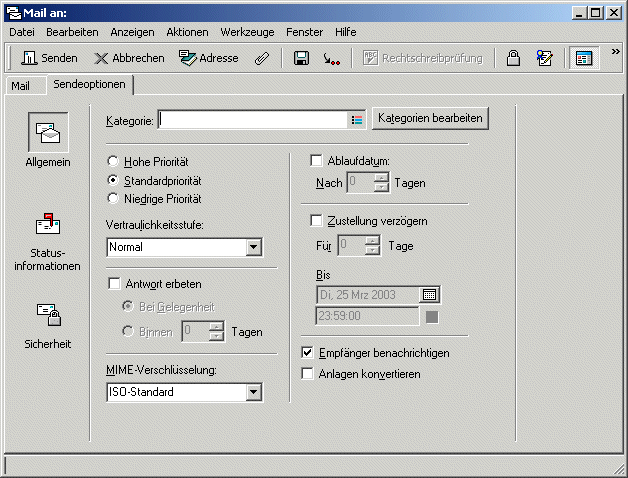Start the Rechtschreibprüfung spell check
The image size is (628, 478).
pyautogui.click(x=423, y=58)
